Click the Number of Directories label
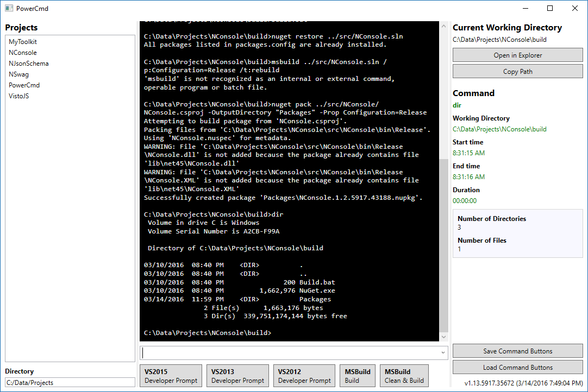The image size is (588, 392). tap(492, 218)
